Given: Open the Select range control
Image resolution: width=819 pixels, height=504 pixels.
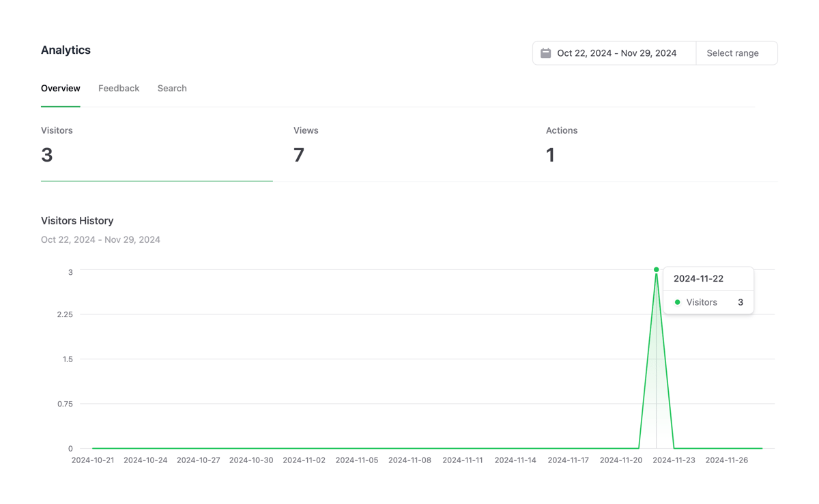Looking at the screenshot, I should [732, 53].
